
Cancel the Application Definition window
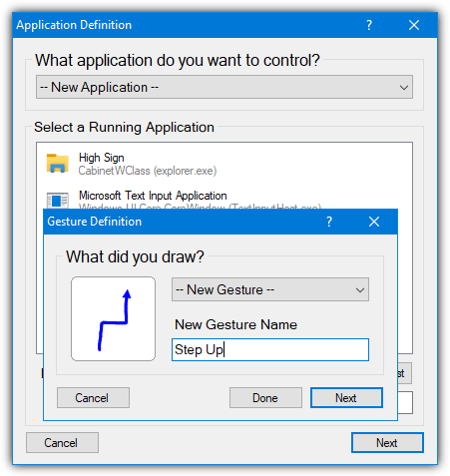[x=62, y=442]
